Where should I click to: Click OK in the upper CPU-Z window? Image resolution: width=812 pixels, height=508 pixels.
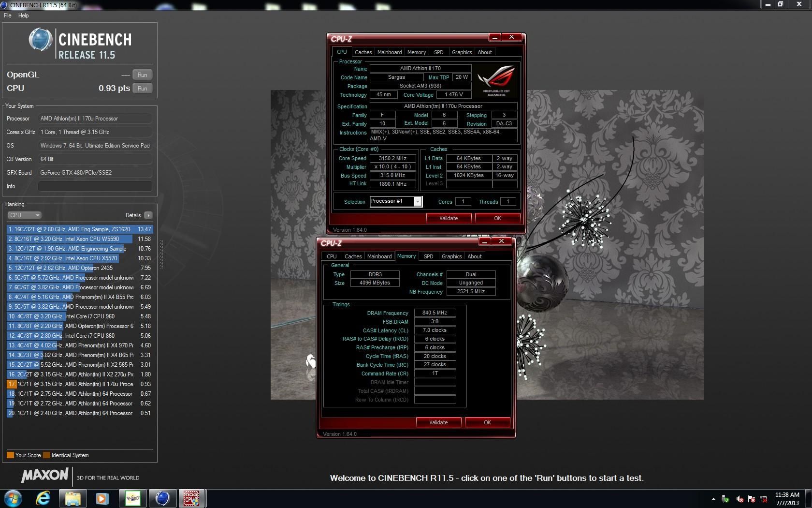pyautogui.click(x=497, y=218)
